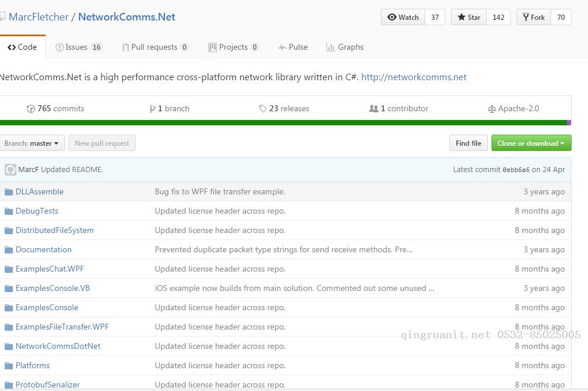Click the Graphs bar chart icon
Screen dimensions: 588x391
331,47
